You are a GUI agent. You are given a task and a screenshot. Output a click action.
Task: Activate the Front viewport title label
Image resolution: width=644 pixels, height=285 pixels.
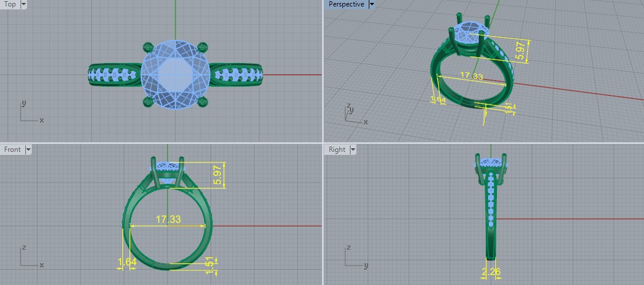12,150
